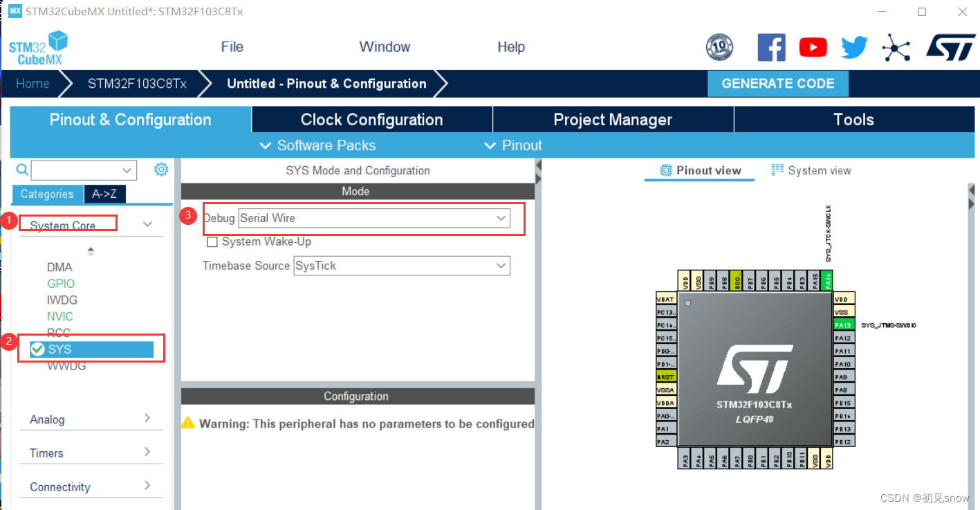Viewport: 980px width, 510px height.
Task: Select the PC13 pin on the chip
Action: (666, 312)
